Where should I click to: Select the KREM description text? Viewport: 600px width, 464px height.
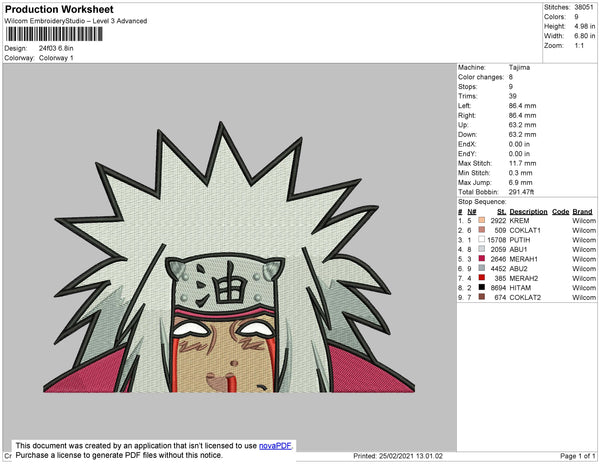point(519,221)
